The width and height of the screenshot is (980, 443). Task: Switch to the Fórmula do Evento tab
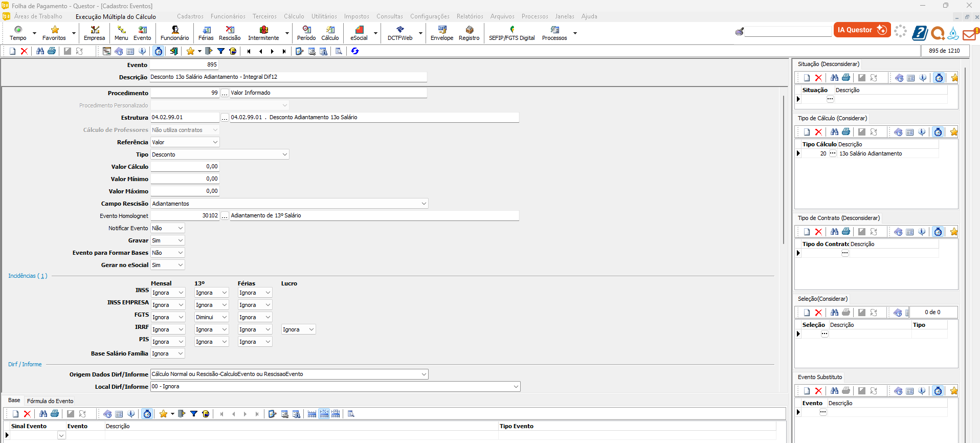click(x=50, y=401)
